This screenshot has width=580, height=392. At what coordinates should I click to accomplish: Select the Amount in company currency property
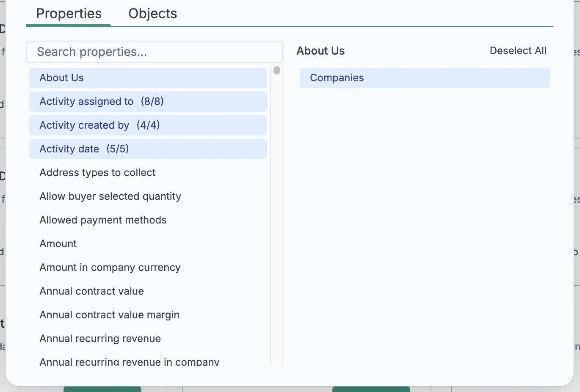tap(110, 267)
